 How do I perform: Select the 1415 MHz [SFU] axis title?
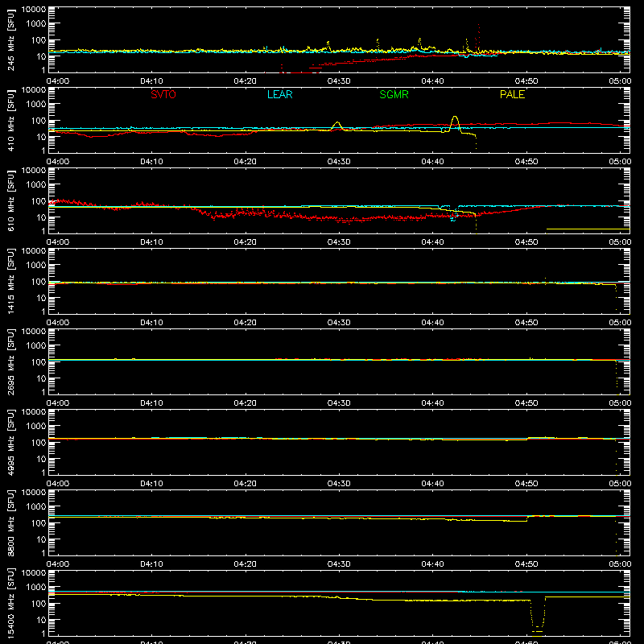point(10,281)
